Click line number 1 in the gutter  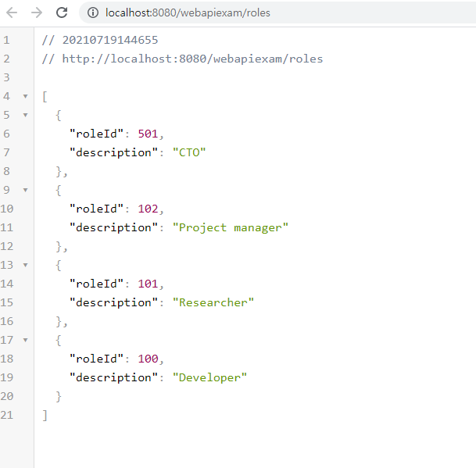pos(6,40)
